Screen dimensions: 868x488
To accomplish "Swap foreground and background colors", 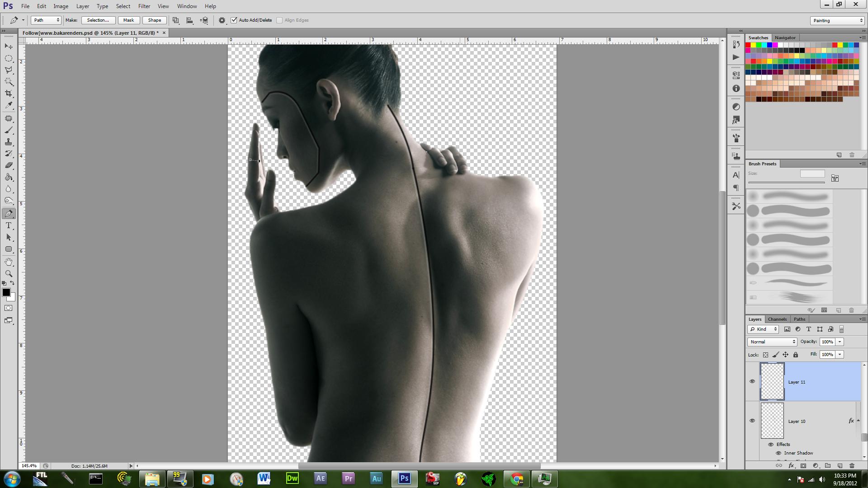I will (x=12, y=283).
